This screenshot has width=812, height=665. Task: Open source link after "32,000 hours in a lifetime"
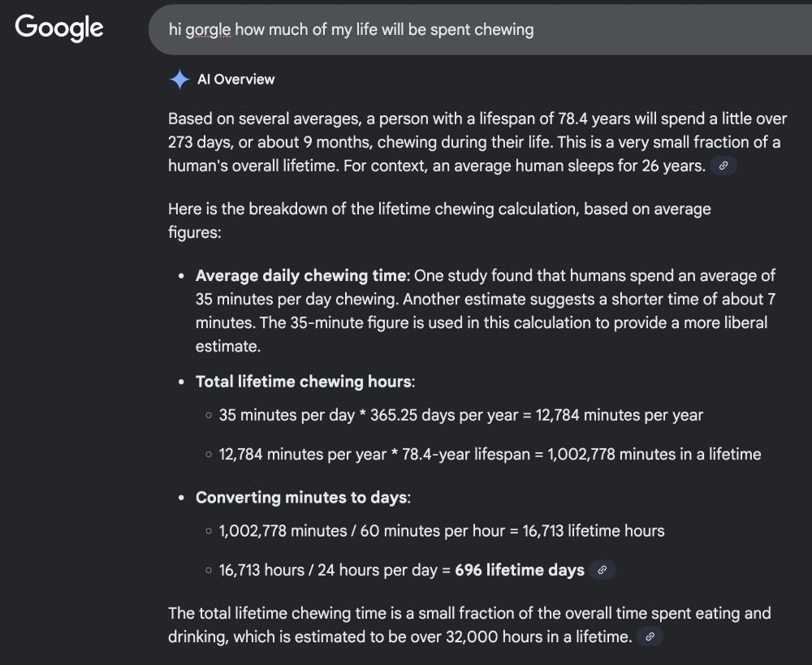tap(650, 637)
